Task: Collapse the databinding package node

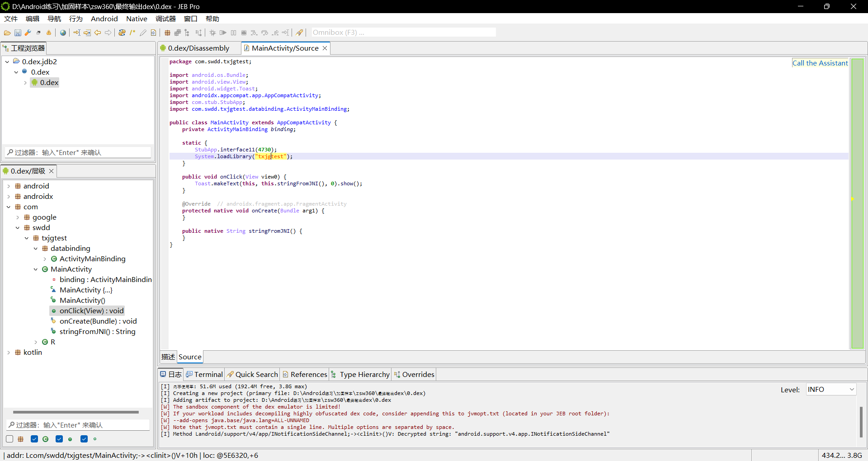Action: [x=36, y=249]
